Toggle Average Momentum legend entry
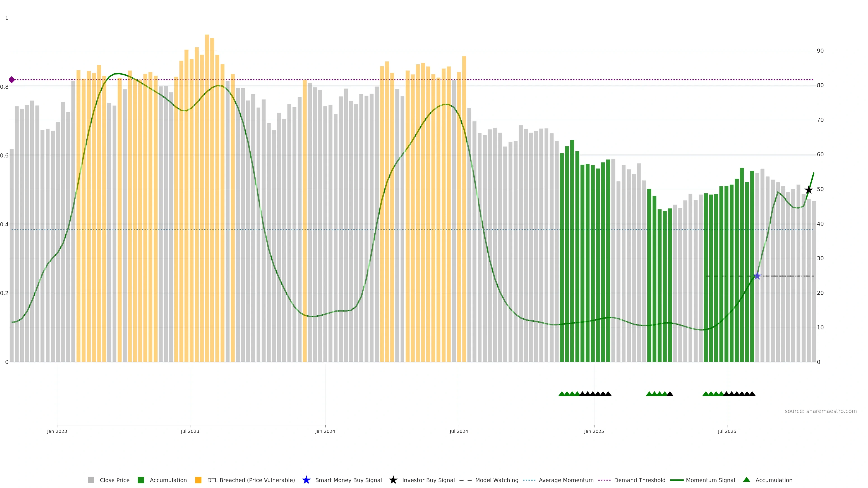This screenshot has width=868, height=488. click(566, 480)
